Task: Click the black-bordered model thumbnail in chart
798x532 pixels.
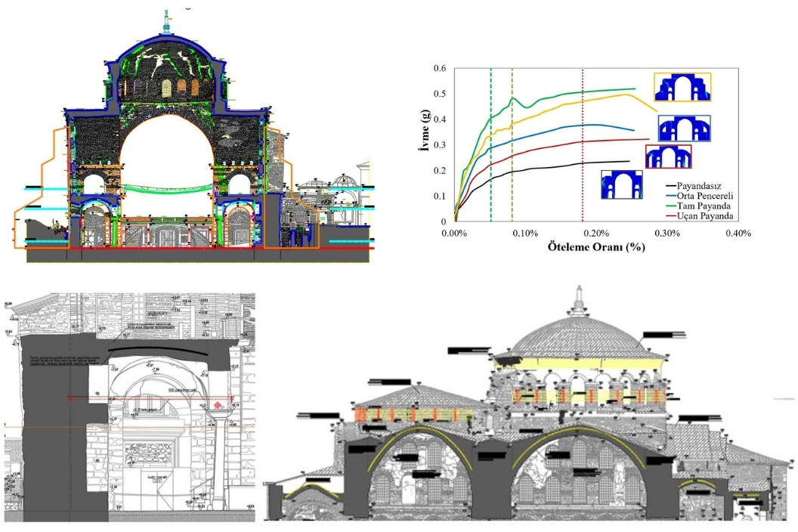Action: pyautogui.click(x=621, y=185)
